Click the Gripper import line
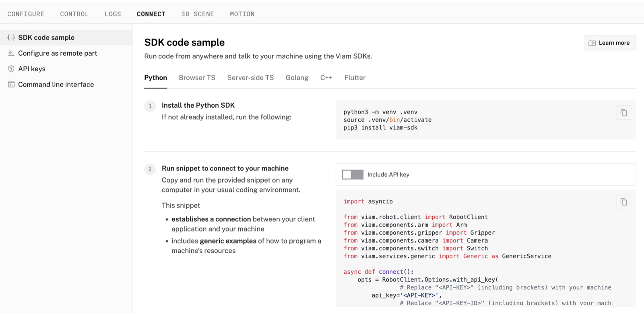This screenshot has height=314, width=644. (419, 233)
